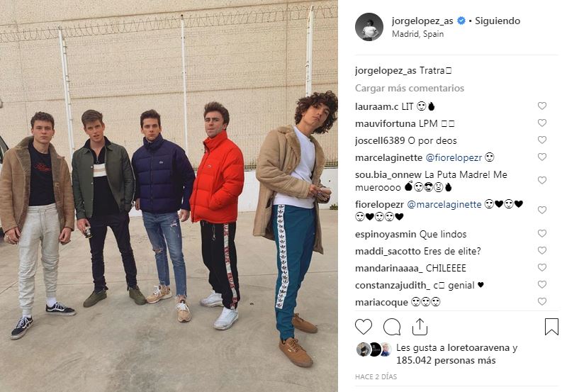
Task: Open jorgelopez_as profile picture
Action: 369,27
